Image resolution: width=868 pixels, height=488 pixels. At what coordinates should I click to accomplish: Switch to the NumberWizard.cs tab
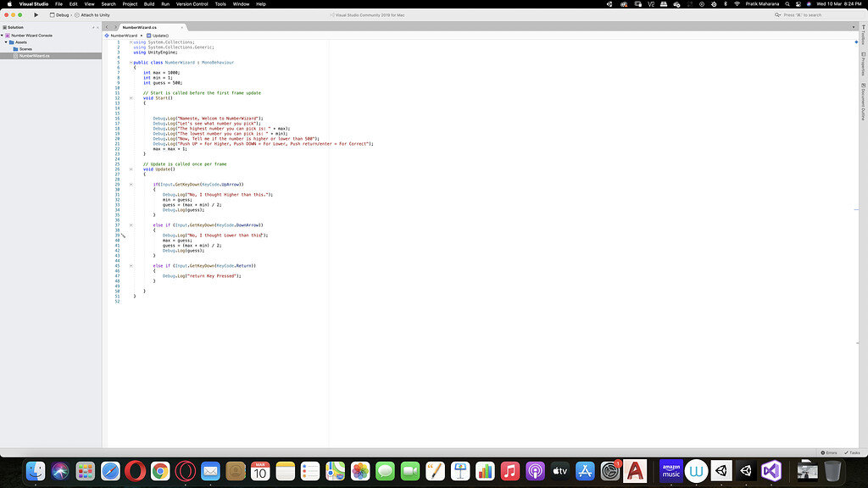tap(139, 27)
